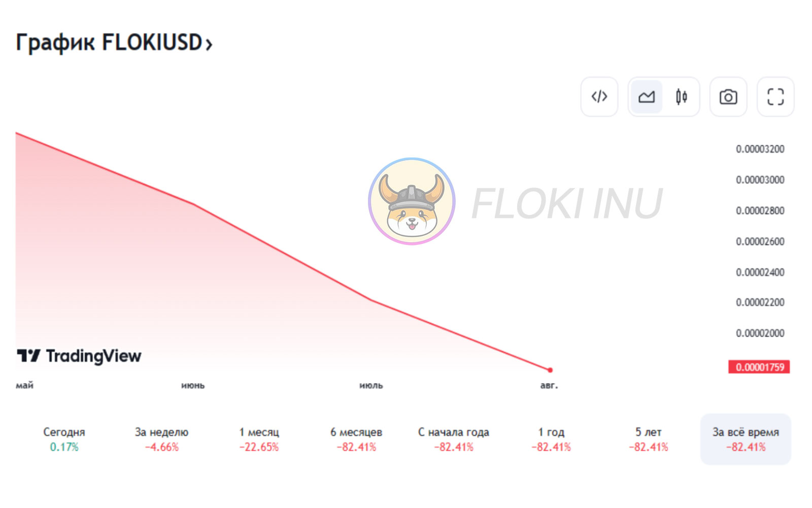Click the TradingView logo

click(79, 356)
